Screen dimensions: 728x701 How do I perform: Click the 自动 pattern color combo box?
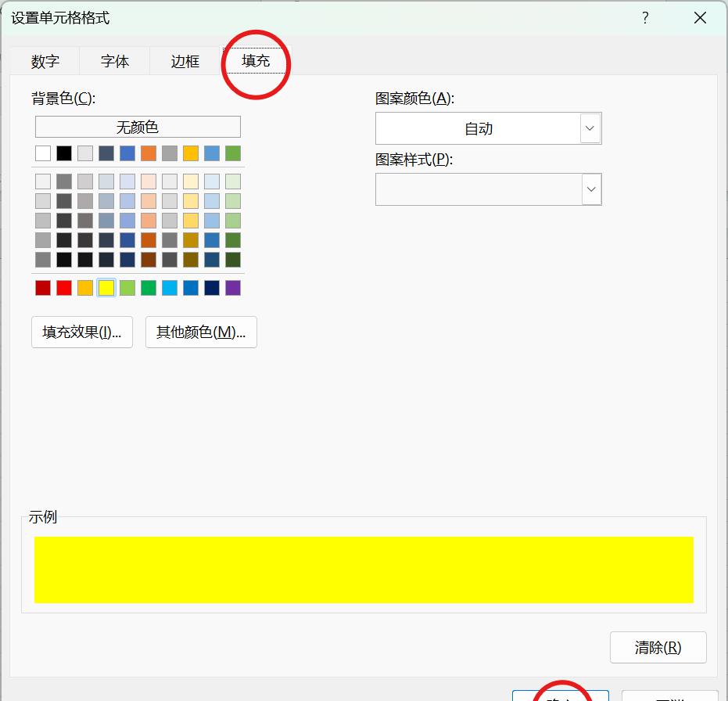click(489, 128)
